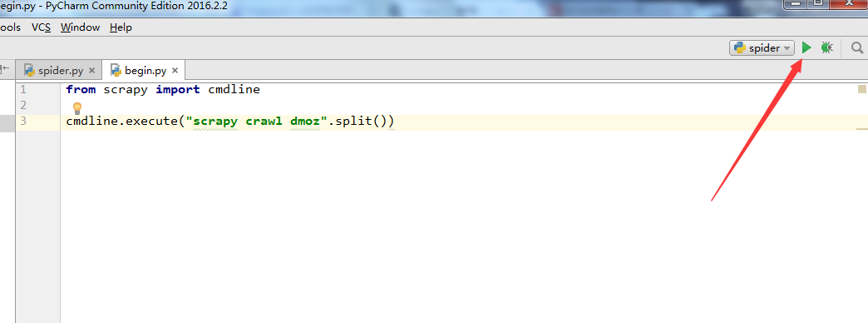Click the word cmdline in the import line
Screen dimensions: 868x323
point(234,89)
